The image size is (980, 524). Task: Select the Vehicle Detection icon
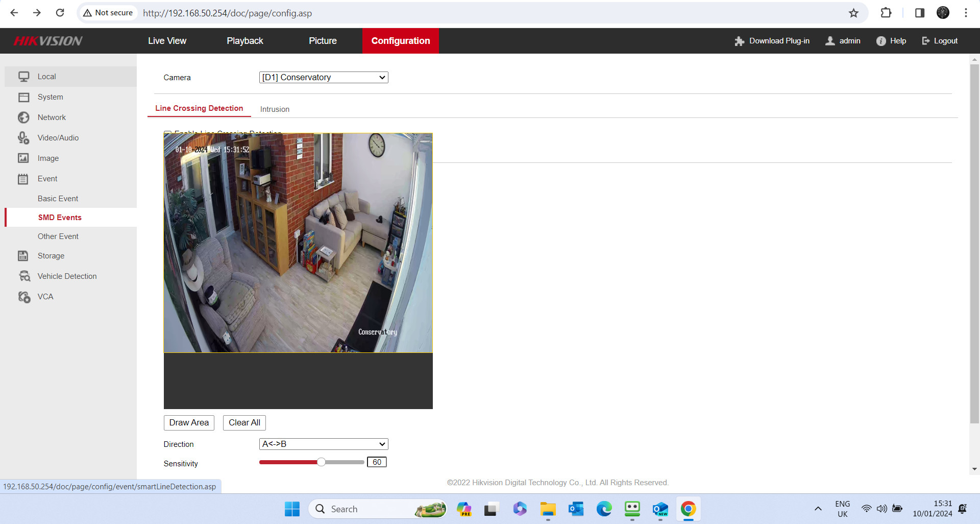click(24, 276)
